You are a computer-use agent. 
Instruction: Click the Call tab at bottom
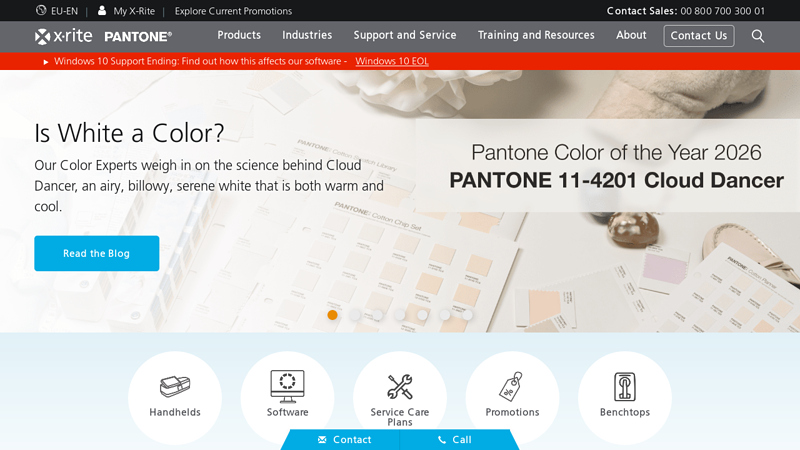[455, 440]
